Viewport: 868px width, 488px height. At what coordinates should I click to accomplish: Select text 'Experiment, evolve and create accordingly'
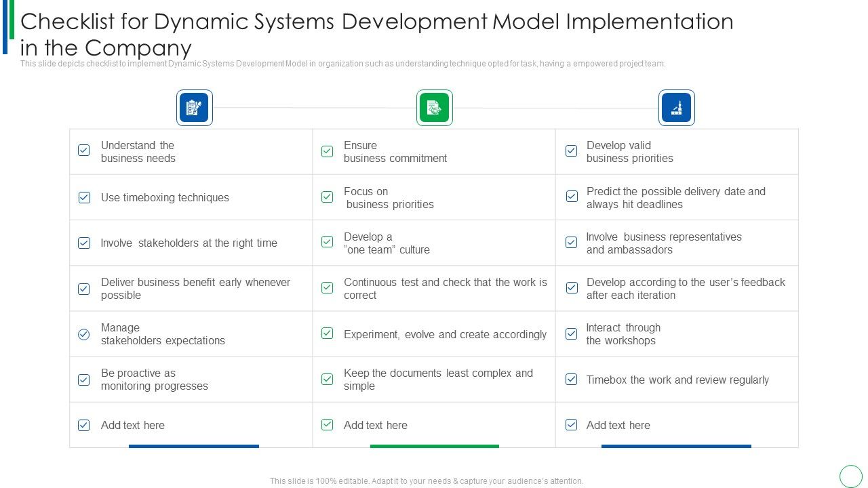[445, 335]
